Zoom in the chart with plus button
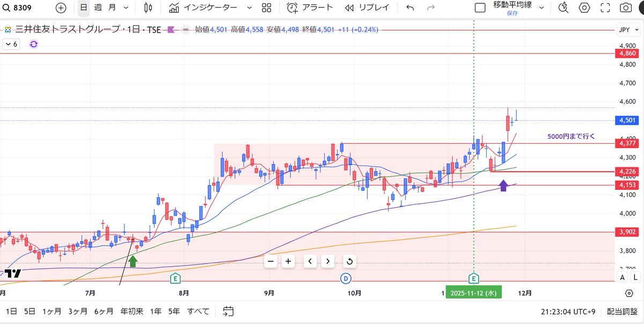This screenshot has width=644, height=324. (288, 261)
